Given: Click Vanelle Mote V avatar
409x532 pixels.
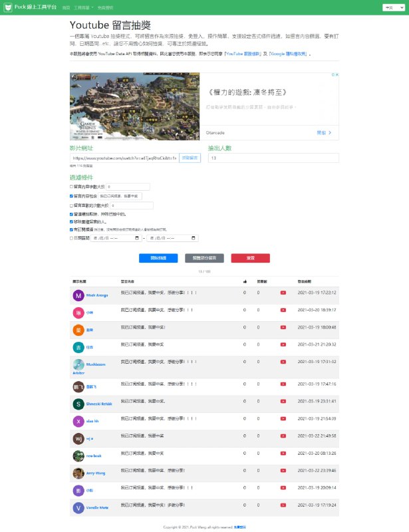Looking at the screenshot, I should (78, 508).
